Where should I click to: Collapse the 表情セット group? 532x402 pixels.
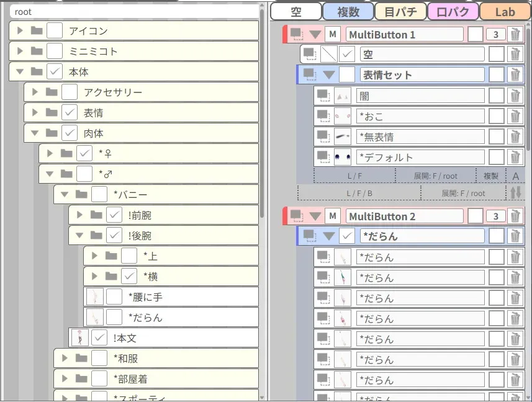[x=329, y=75]
